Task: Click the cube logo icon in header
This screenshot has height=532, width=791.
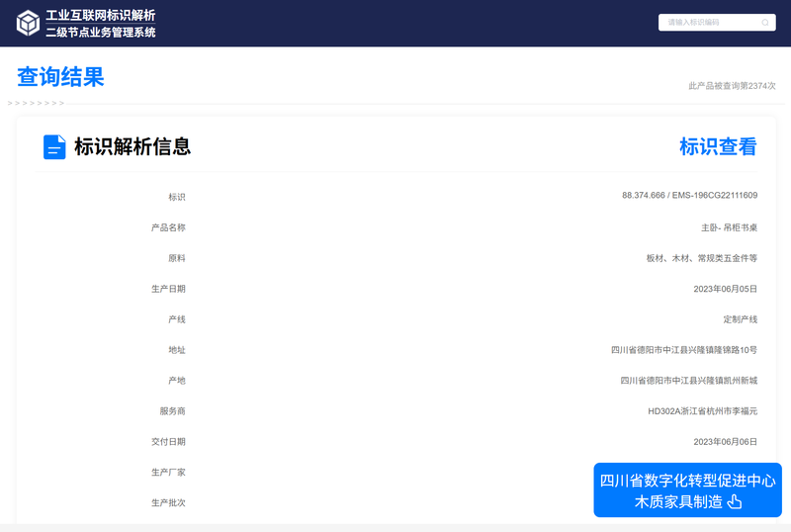Action: [x=28, y=23]
